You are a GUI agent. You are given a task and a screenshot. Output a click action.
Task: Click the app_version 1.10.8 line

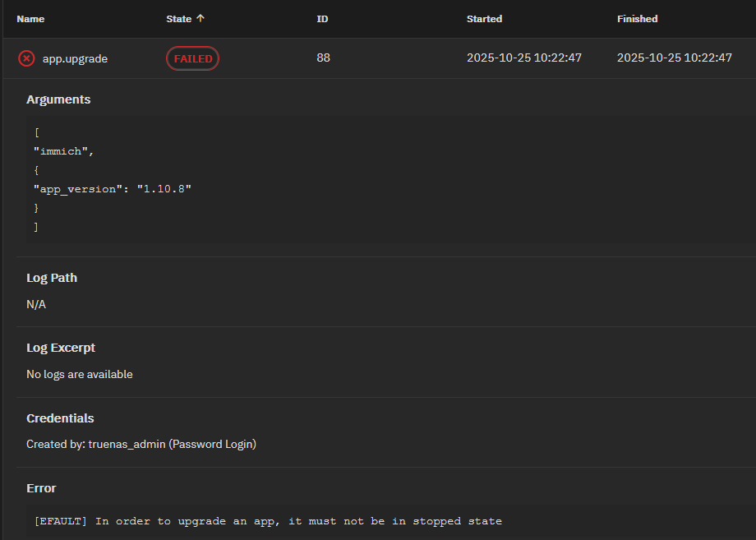click(x=113, y=189)
